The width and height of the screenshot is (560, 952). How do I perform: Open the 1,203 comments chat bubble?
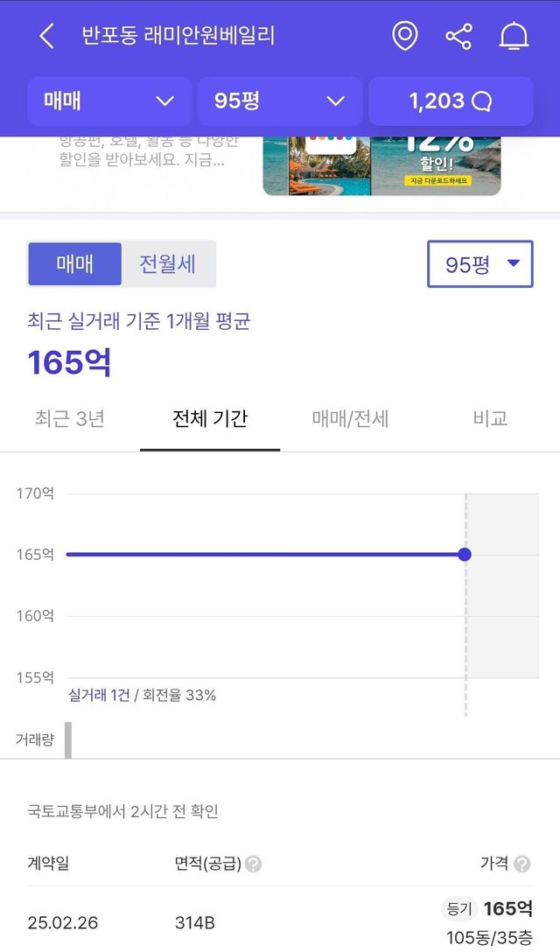click(451, 101)
